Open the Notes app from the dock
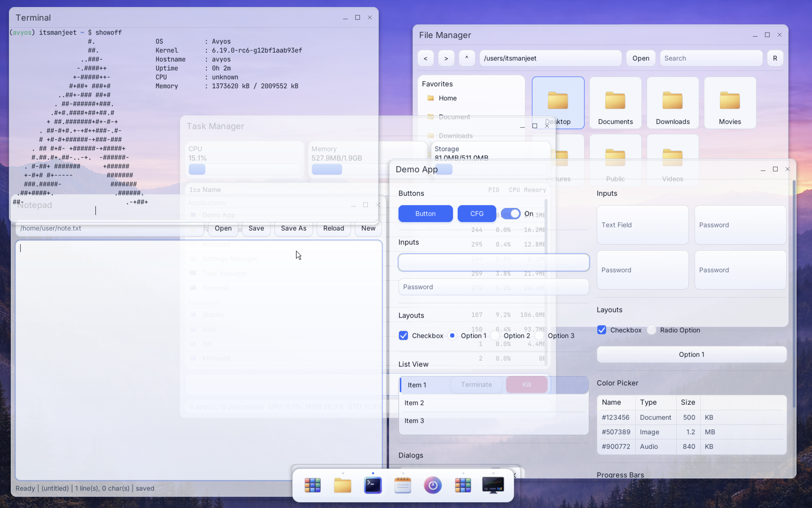The width and height of the screenshot is (812, 508). coord(402,485)
